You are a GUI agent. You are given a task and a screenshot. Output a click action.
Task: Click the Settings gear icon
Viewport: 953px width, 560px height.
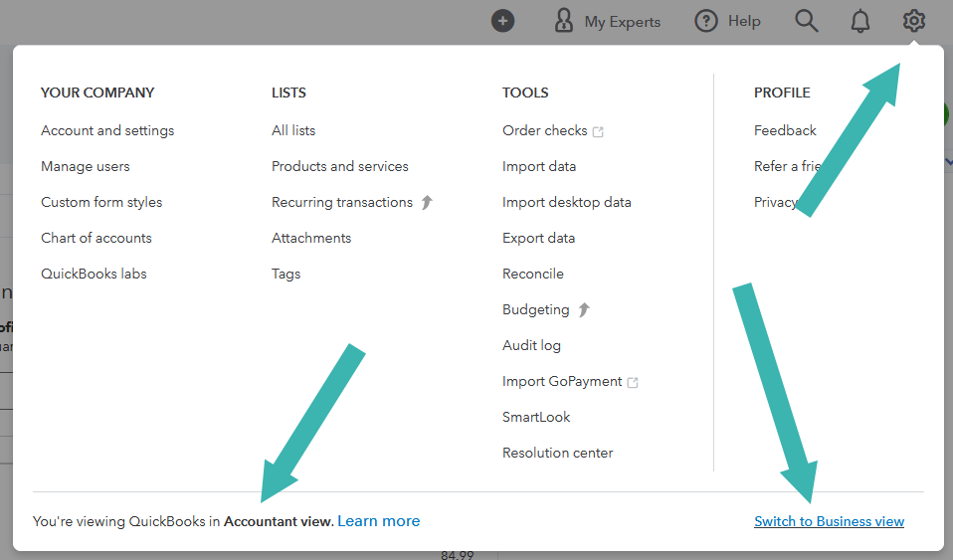(913, 21)
